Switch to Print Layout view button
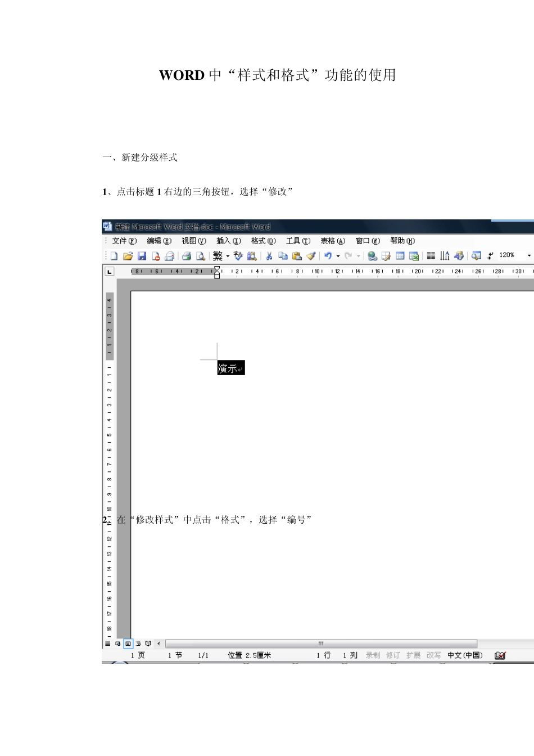The width and height of the screenshot is (534, 756). click(x=128, y=643)
